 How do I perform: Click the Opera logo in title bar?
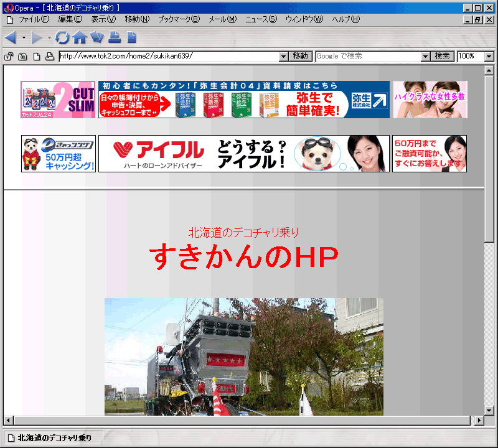pos(8,7)
